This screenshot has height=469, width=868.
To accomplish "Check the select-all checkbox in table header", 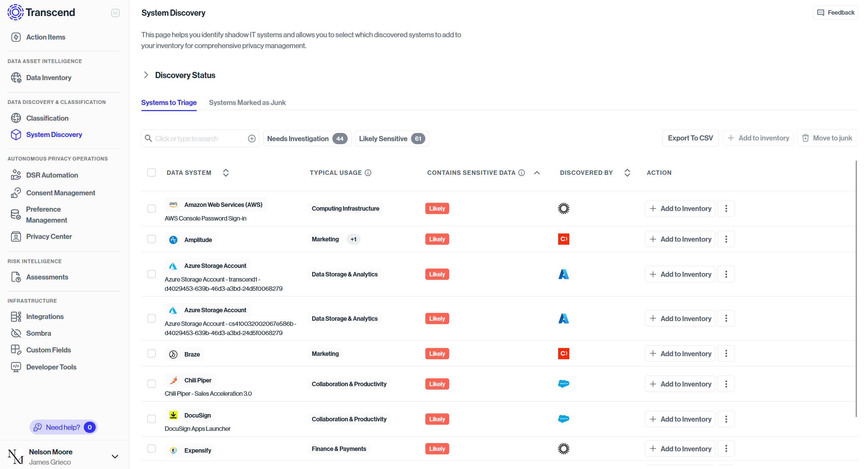I will click(x=152, y=172).
